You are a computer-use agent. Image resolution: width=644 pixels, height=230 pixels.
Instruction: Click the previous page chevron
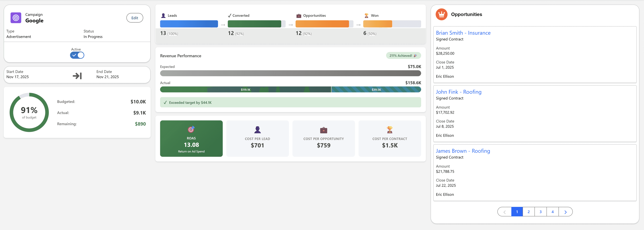504,212
